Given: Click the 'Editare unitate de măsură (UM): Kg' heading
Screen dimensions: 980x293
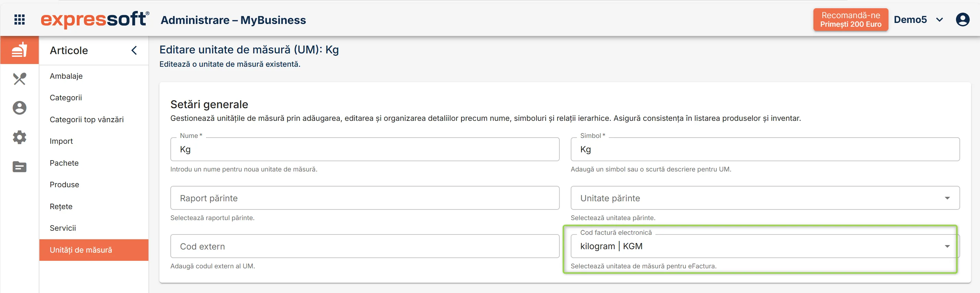Looking at the screenshot, I should click(249, 50).
